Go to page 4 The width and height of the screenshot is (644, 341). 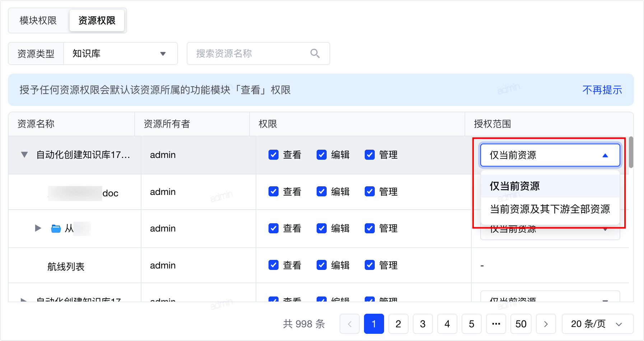coord(447,324)
